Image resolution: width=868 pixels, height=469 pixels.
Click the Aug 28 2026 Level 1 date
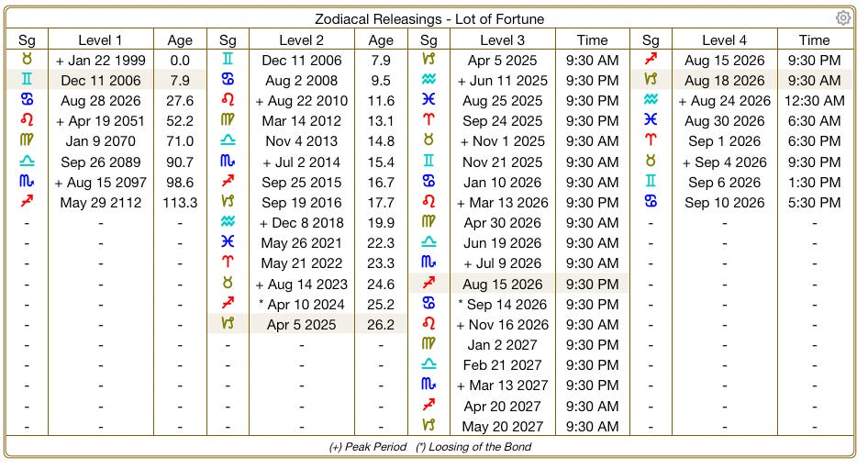(101, 101)
